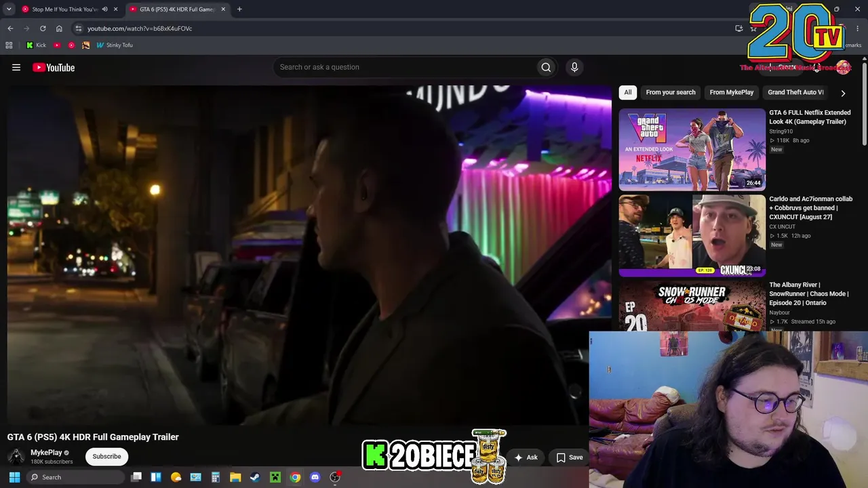
Task: Focus the YouTube search box
Action: coord(405,67)
